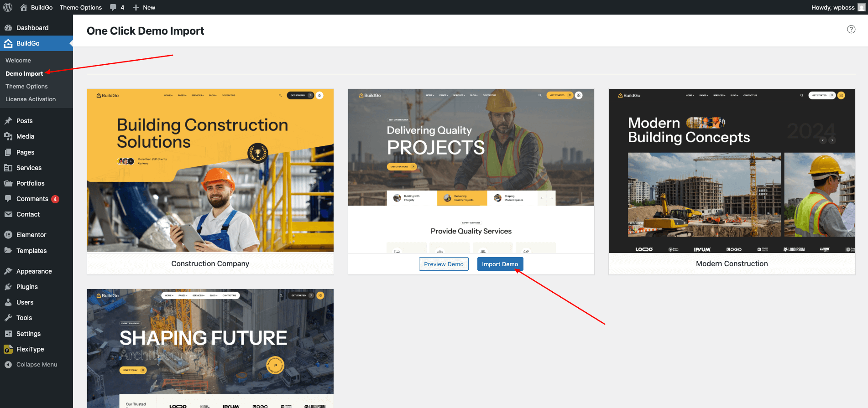868x408 pixels.
Task: Click the BuildGo house icon in sidebar
Action: tap(8, 43)
